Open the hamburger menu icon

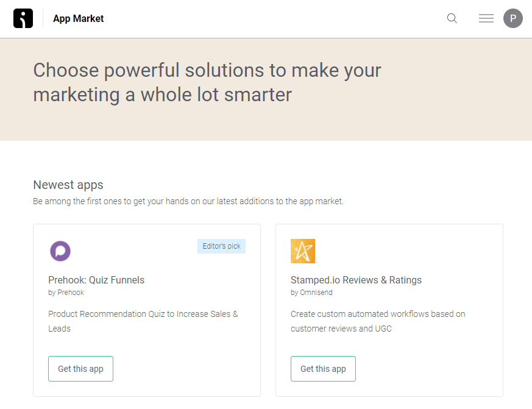(x=486, y=18)
